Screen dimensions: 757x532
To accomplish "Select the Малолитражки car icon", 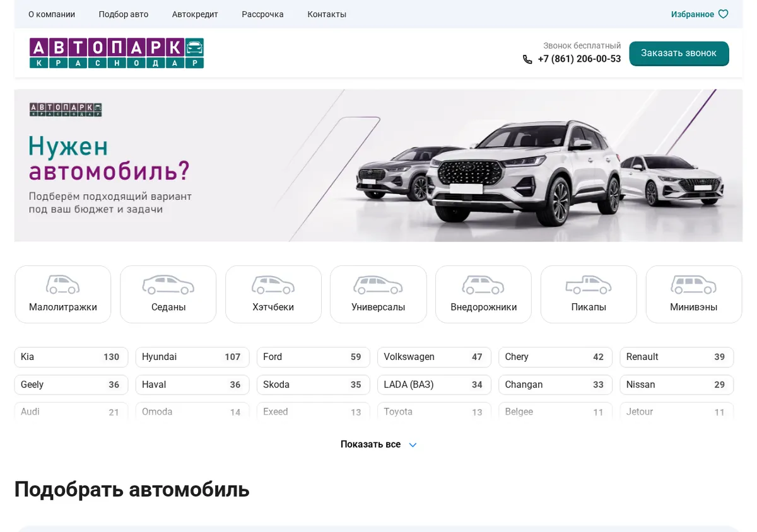I will coord(63,285).
